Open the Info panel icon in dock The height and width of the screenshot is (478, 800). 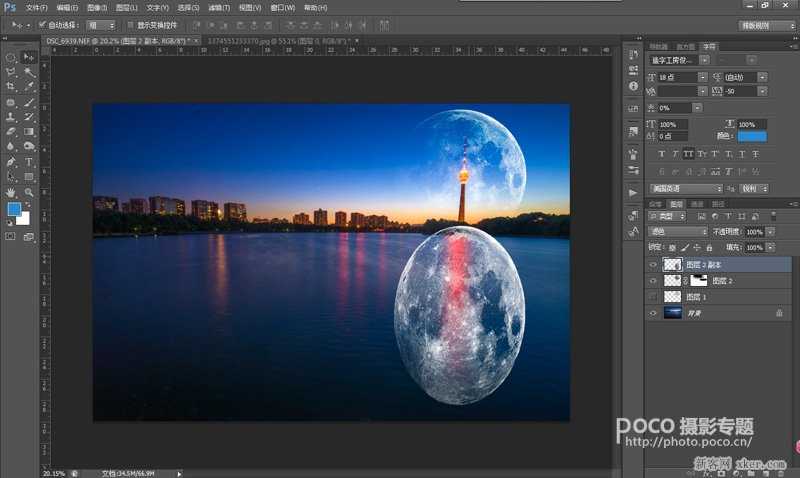[633, 86]
